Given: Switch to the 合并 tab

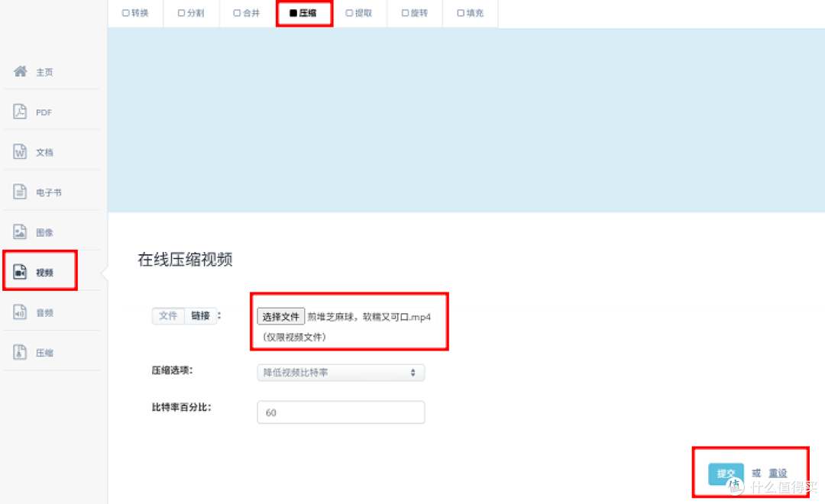Looking at the screenshot, I should pos(247,13).
